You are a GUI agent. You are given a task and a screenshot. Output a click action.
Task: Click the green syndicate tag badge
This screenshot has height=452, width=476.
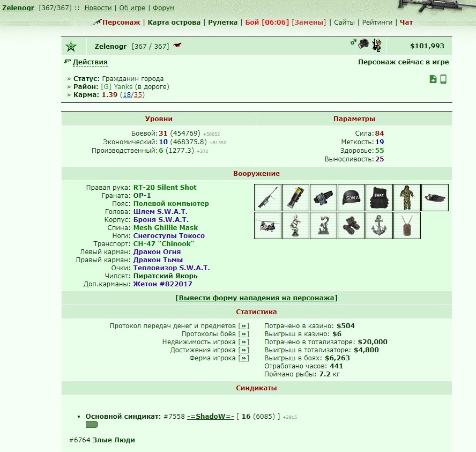coord(92,424)
